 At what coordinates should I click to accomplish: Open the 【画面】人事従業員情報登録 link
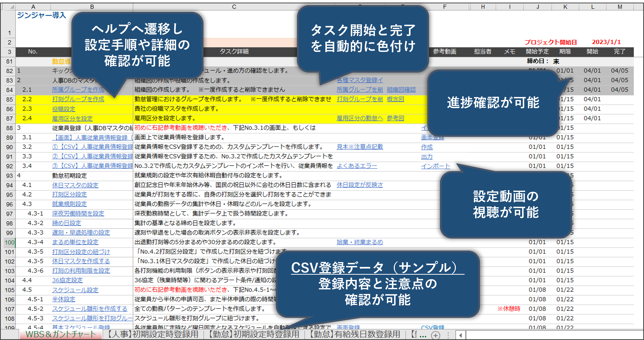[x=92, y=138]
